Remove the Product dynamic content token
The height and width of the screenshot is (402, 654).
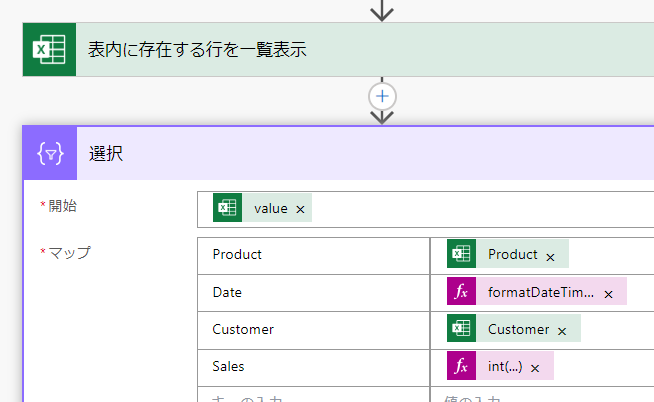[x=550, y=256]
